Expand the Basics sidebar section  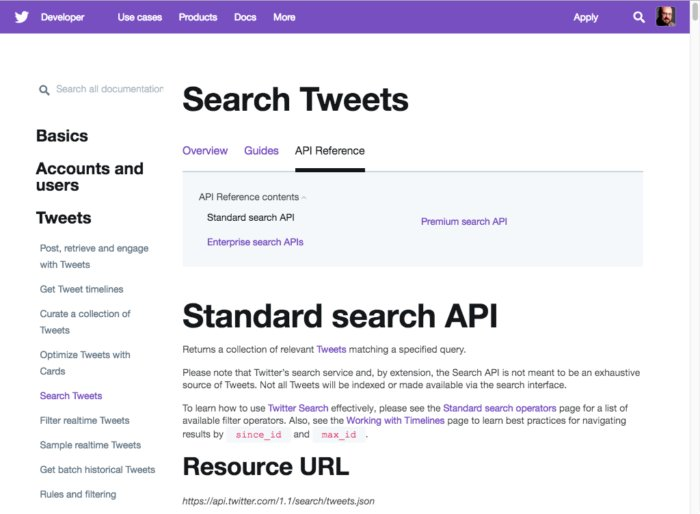tap(62, 136)
